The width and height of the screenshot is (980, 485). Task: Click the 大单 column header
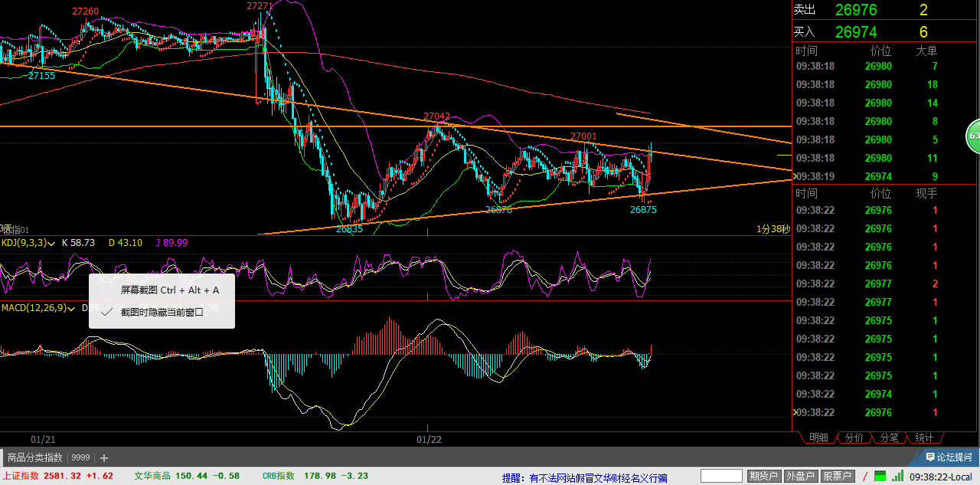(x=926, y=51)
